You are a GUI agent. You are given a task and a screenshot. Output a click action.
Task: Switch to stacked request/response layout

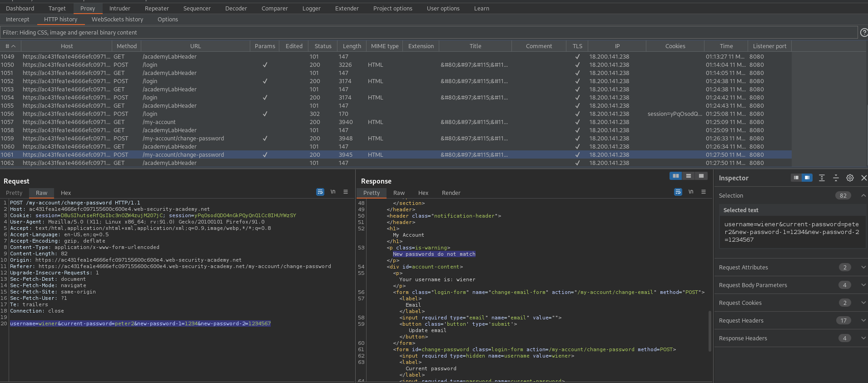[689, 176]
